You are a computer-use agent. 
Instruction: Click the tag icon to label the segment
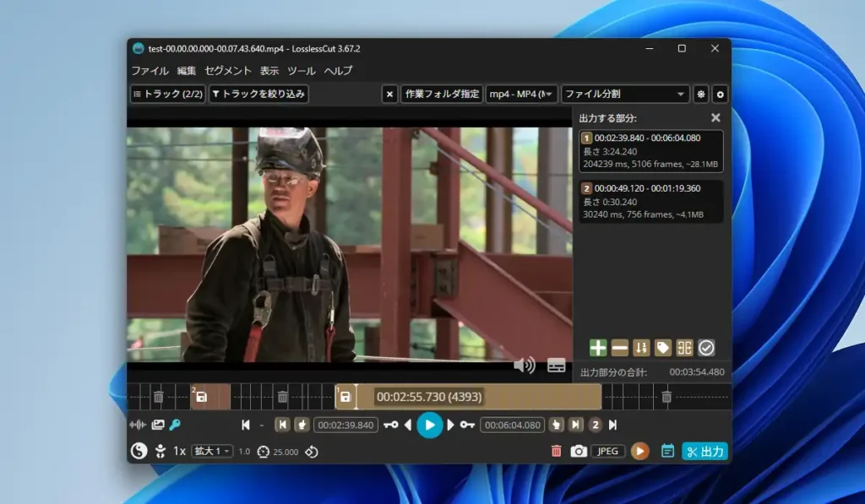click(663, 348)
